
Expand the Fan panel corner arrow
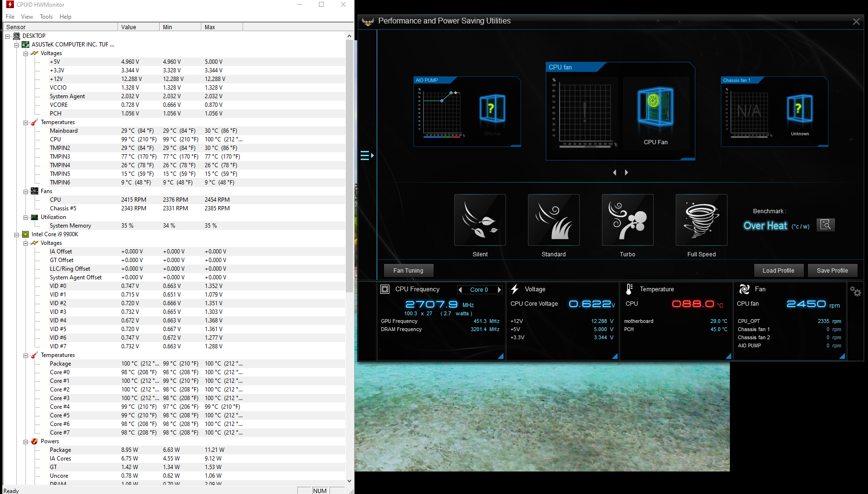point(842,356)
